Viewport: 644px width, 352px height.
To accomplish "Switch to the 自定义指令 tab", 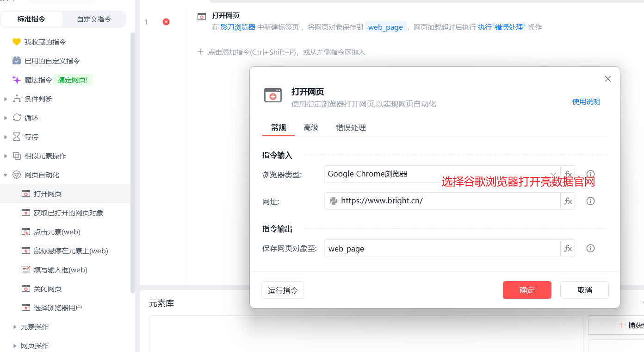I will (94, 19).
